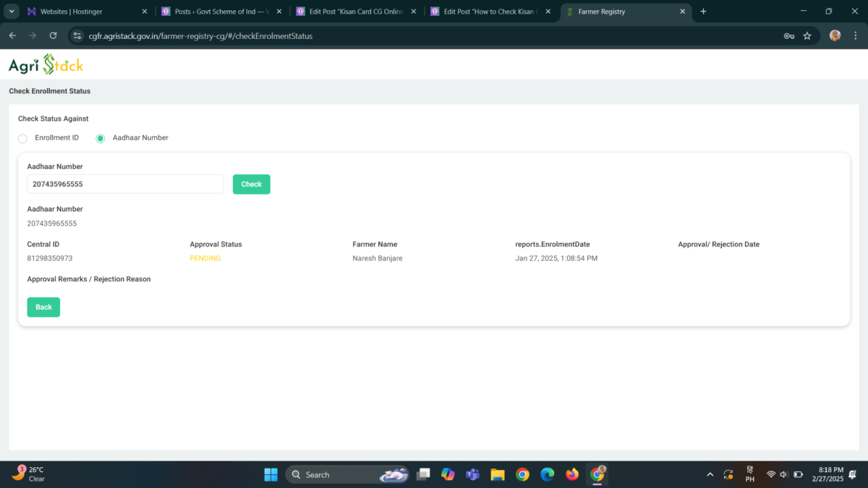The image size is (868, 488).
Task: Close the Farmer Registry tab
Action: pos(681,12)
